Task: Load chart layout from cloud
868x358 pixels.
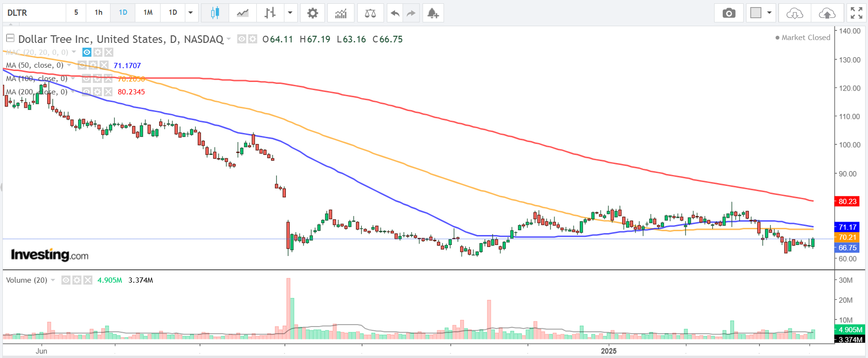Action: [795, 13]
